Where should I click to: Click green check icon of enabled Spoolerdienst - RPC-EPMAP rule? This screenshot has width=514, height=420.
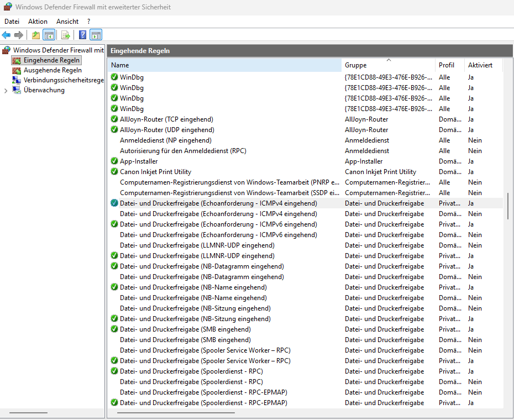click(x=114, y=402)
